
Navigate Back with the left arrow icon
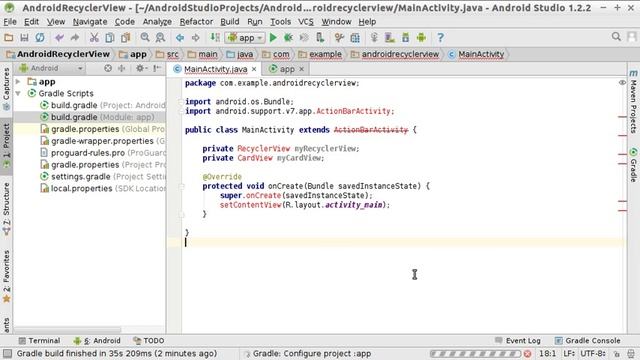coord(180,38)
